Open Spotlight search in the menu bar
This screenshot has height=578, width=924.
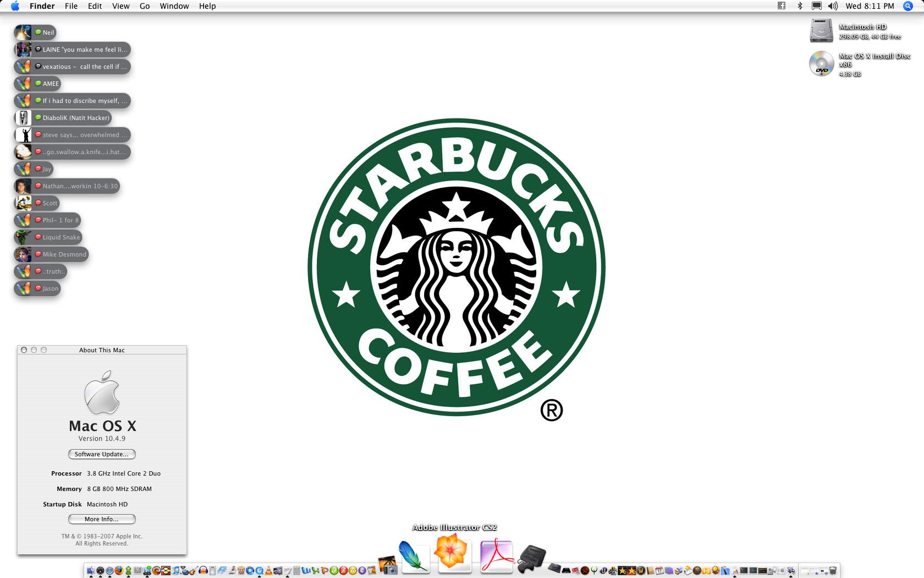pos(908,6)
